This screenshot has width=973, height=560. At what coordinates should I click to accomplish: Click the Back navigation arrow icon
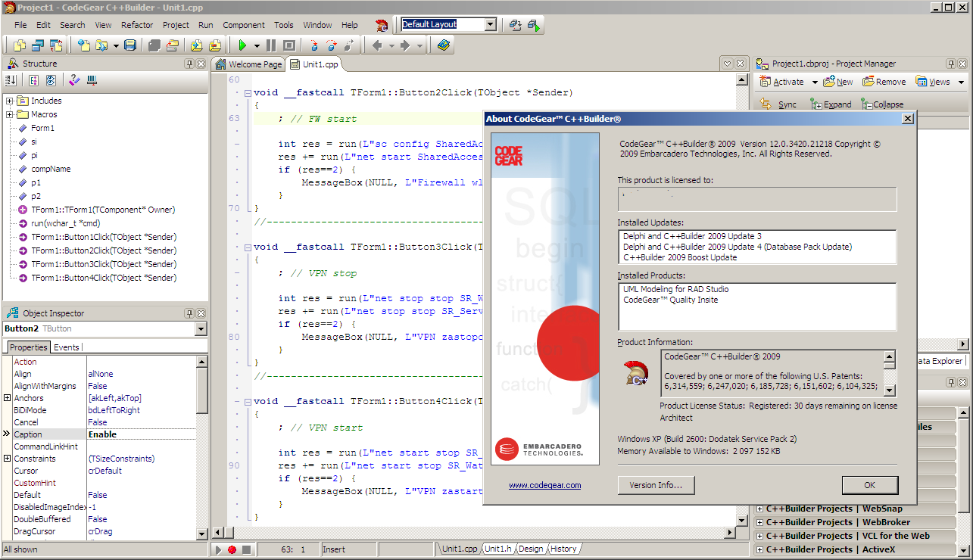click(x=378, y=45)
